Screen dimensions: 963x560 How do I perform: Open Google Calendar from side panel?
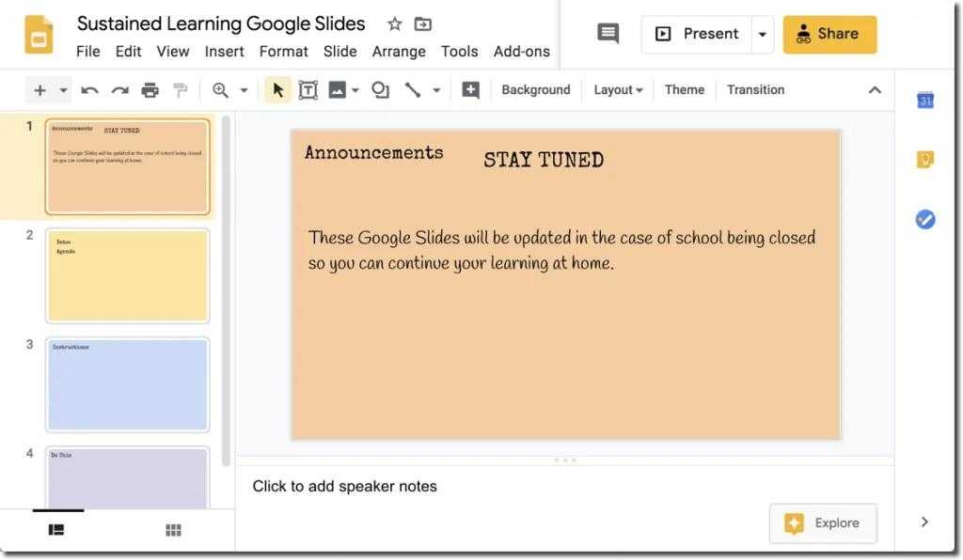click(x=925, y=101)
